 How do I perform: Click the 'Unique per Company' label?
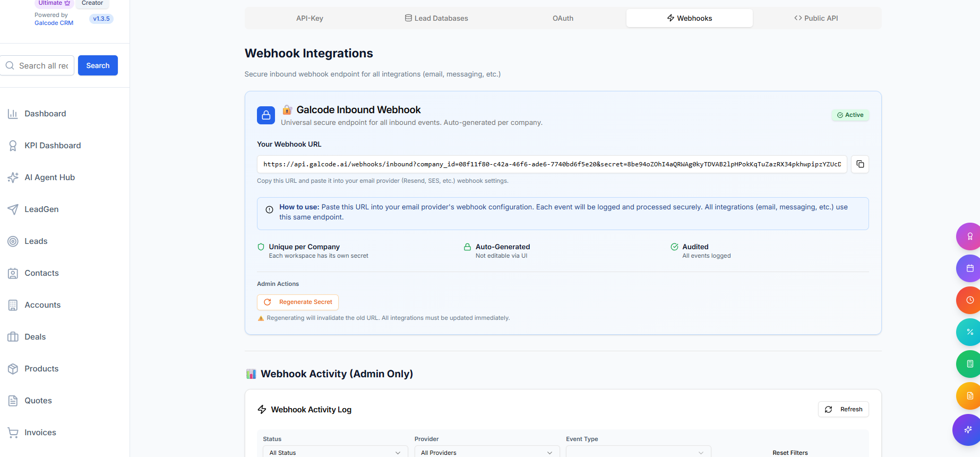tap(304, 247)
